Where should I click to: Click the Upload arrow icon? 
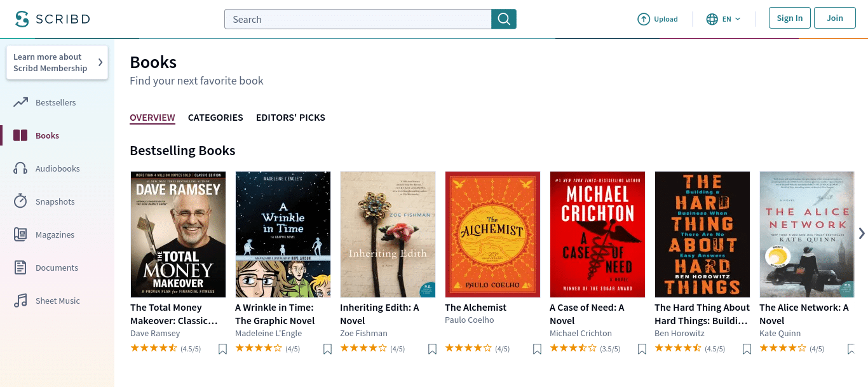pos(644,19)
